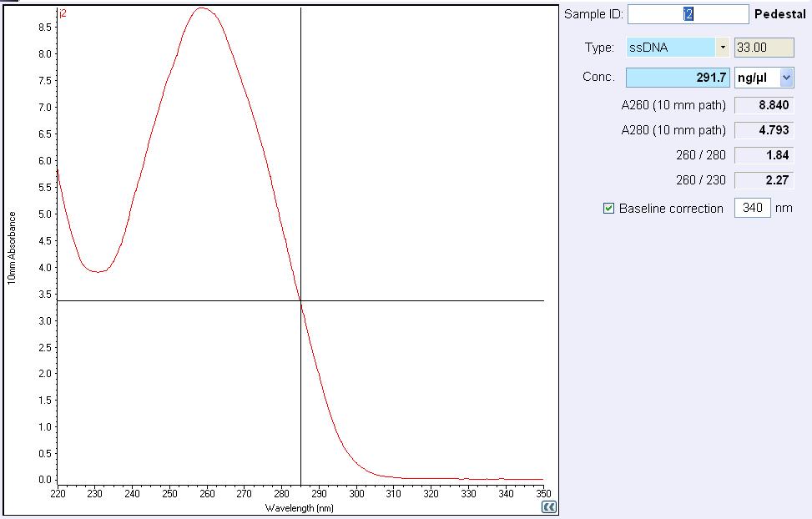Click the Baseline correction label text
This screenshot has width=812, height=519.
point(671,209)
